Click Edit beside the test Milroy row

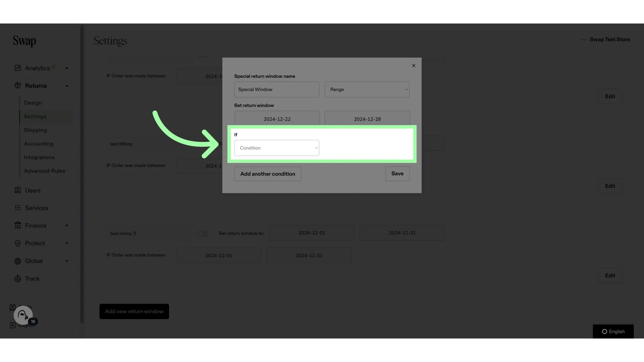[x=610, y=186]
